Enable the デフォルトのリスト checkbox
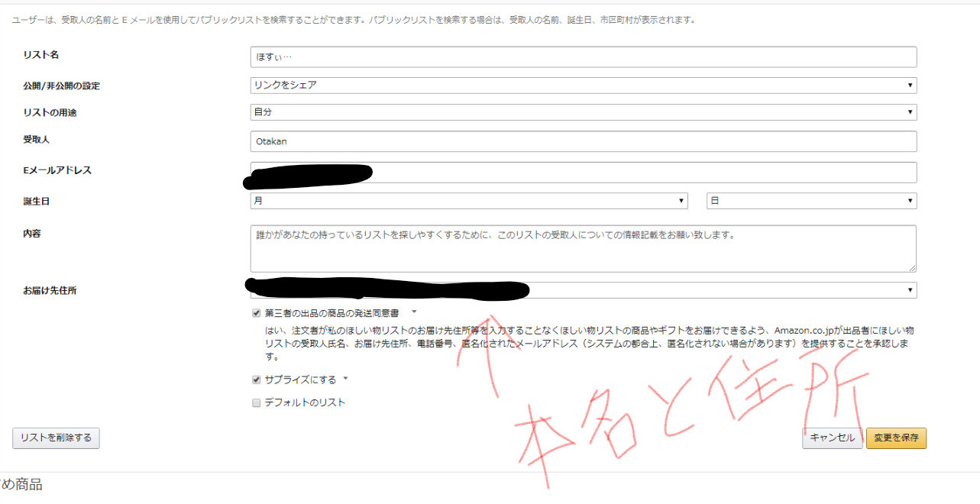The image size is (980, 504). pos(257,402)
